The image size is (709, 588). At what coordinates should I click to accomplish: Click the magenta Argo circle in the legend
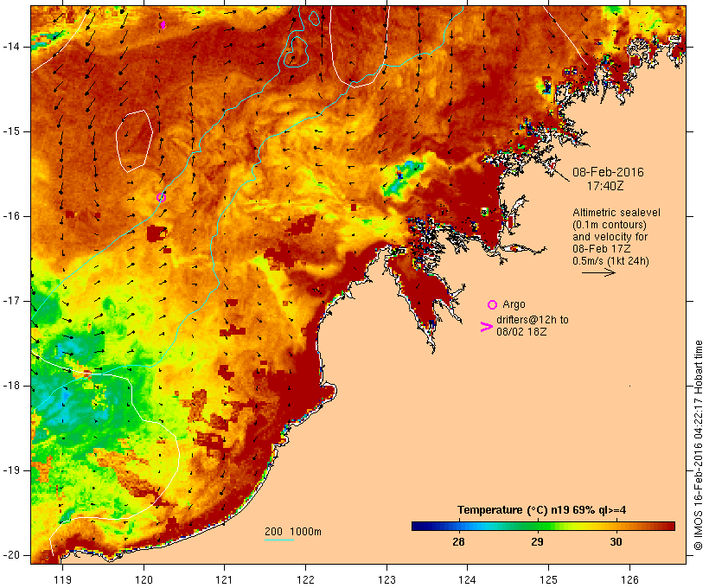pos(493,305)
